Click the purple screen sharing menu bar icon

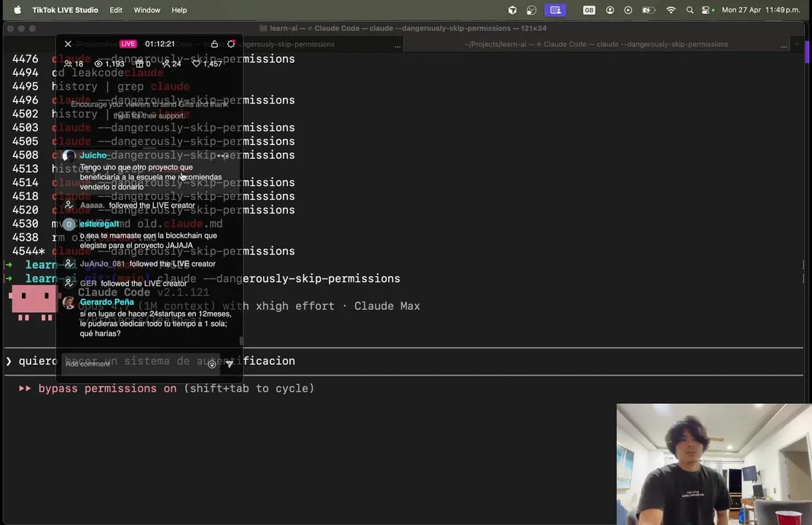(555, 10)
